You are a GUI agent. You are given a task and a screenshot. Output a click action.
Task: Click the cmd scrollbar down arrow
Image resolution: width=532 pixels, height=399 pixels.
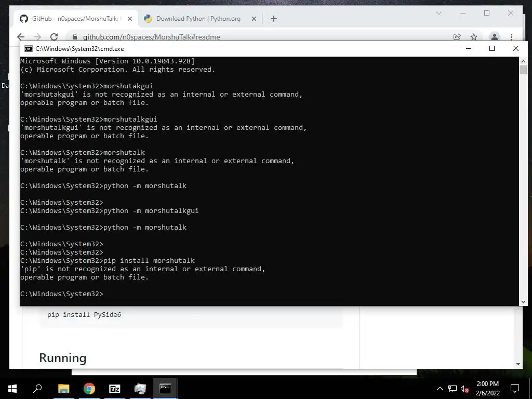click(x=523, y=302)
